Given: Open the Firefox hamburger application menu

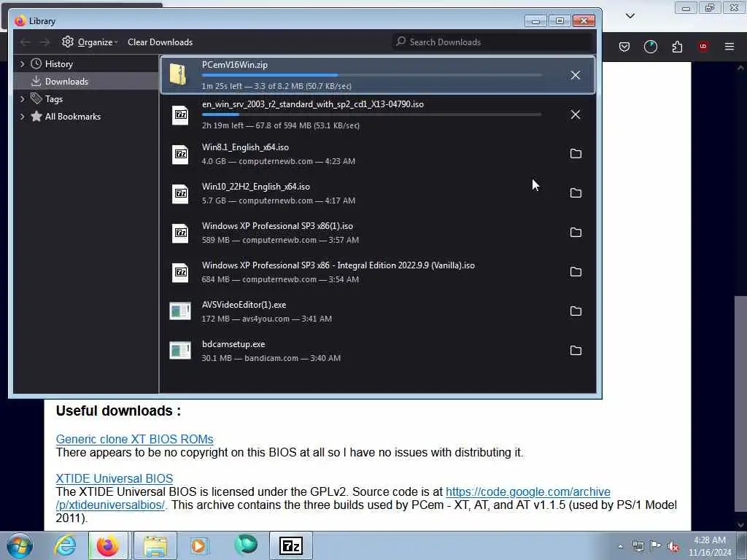Looking at the screenshot, I should click(x=729, y=47).
